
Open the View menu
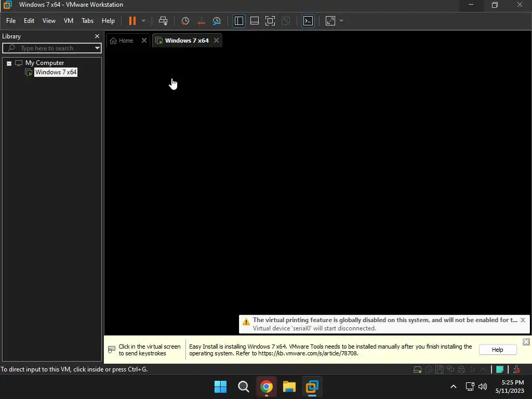[x=49, y=21]
